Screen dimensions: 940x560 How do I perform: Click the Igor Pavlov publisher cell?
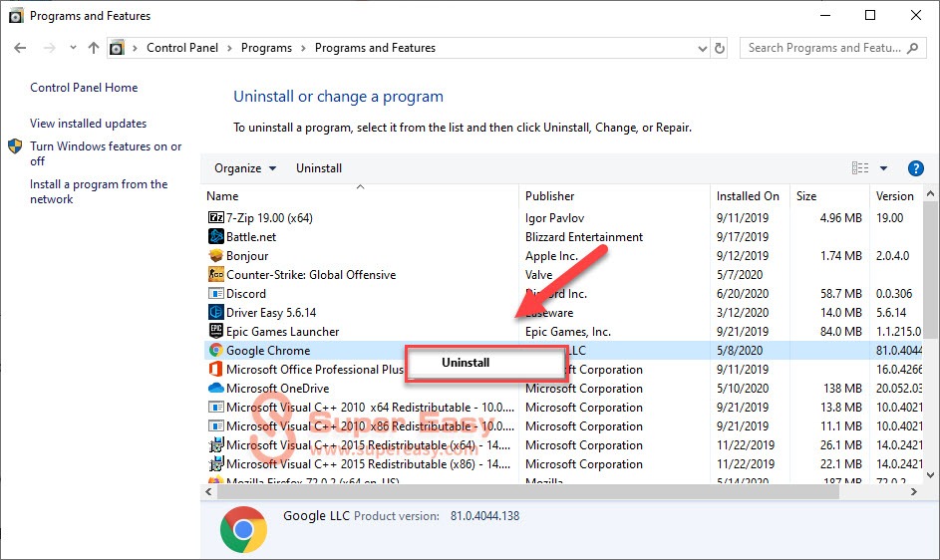coord(554,218)
